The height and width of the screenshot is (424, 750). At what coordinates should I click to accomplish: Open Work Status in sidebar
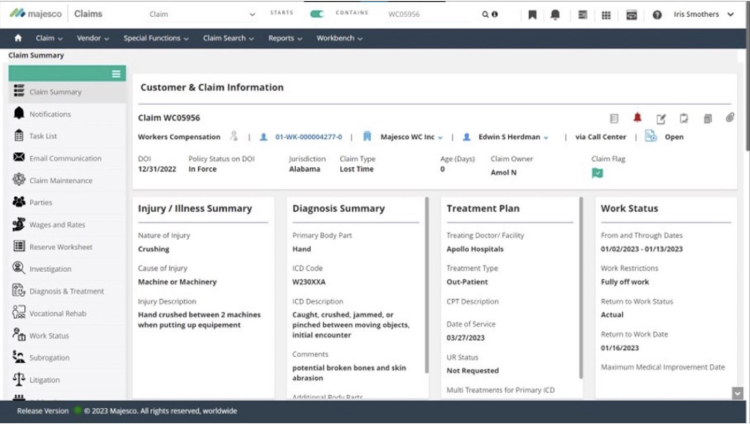pyautogui.click(x=67, y=335)
